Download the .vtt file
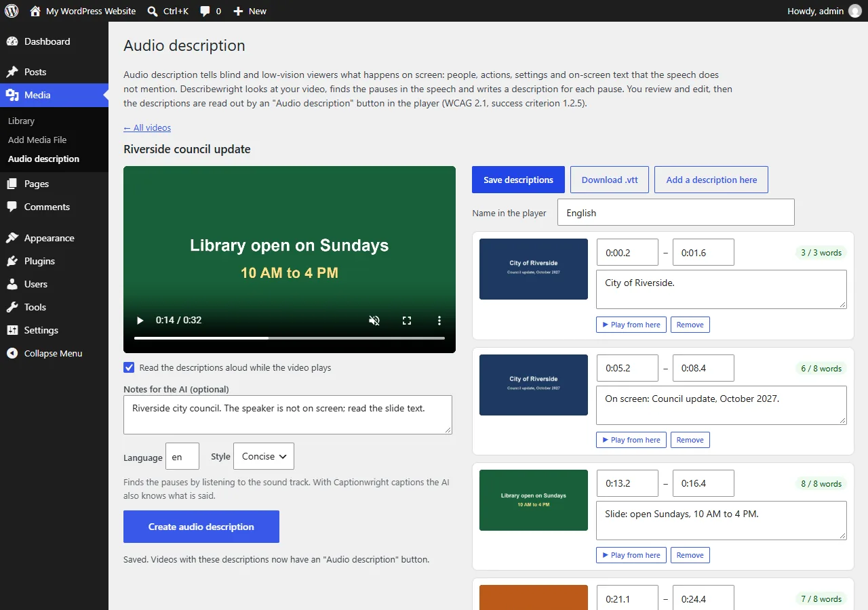868x610 pixels. click(610, 180)
